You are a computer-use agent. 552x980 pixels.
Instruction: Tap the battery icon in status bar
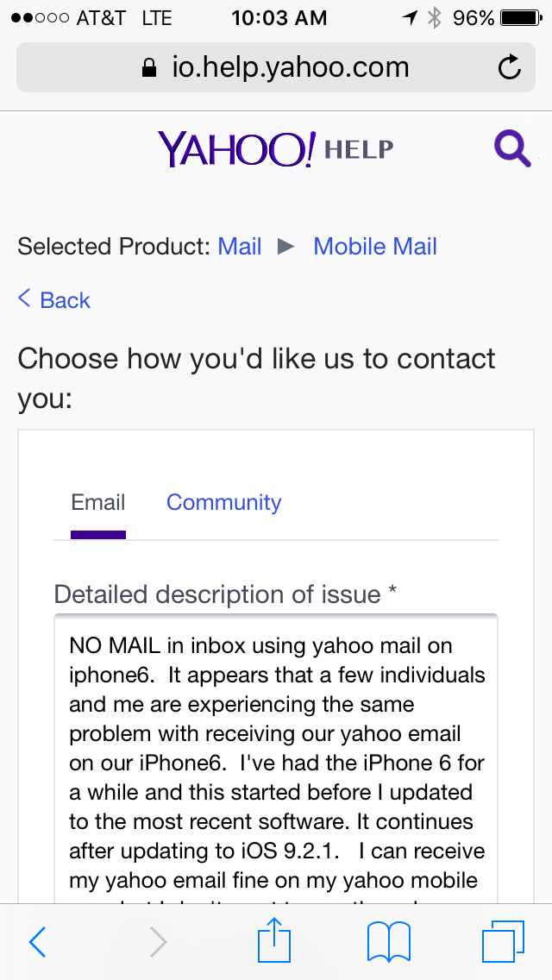[520, 17]
